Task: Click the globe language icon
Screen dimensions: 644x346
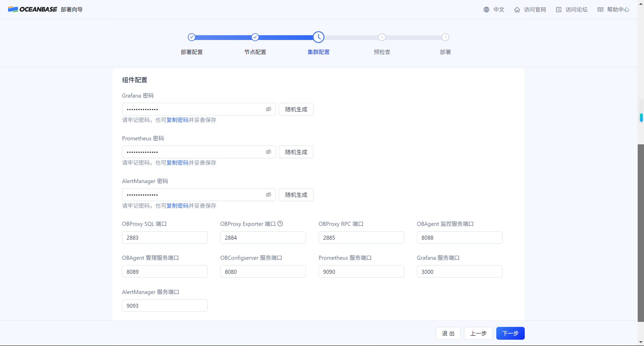Action: click(486, 10)
